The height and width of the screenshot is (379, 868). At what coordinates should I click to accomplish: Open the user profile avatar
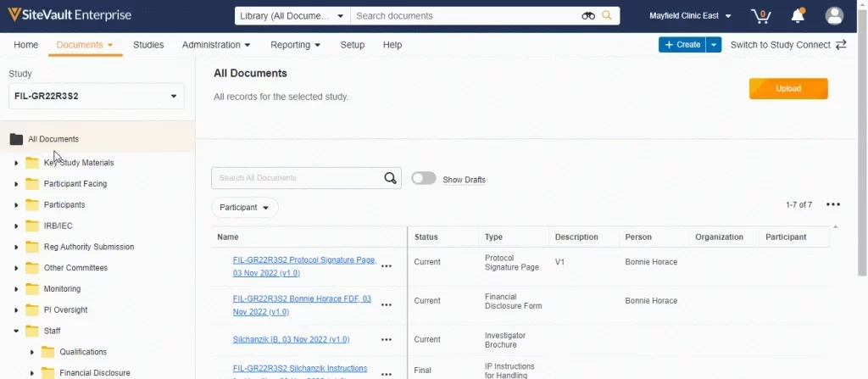tap(834, 16)
